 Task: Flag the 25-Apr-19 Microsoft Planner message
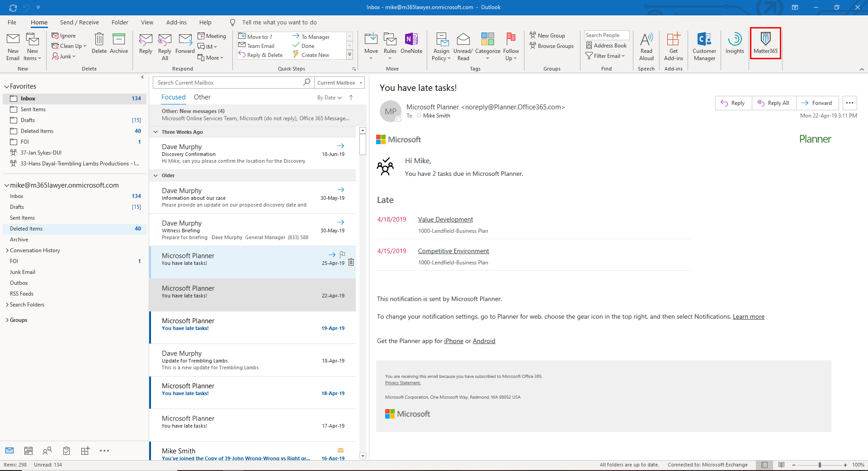click(x=342, y=254)
